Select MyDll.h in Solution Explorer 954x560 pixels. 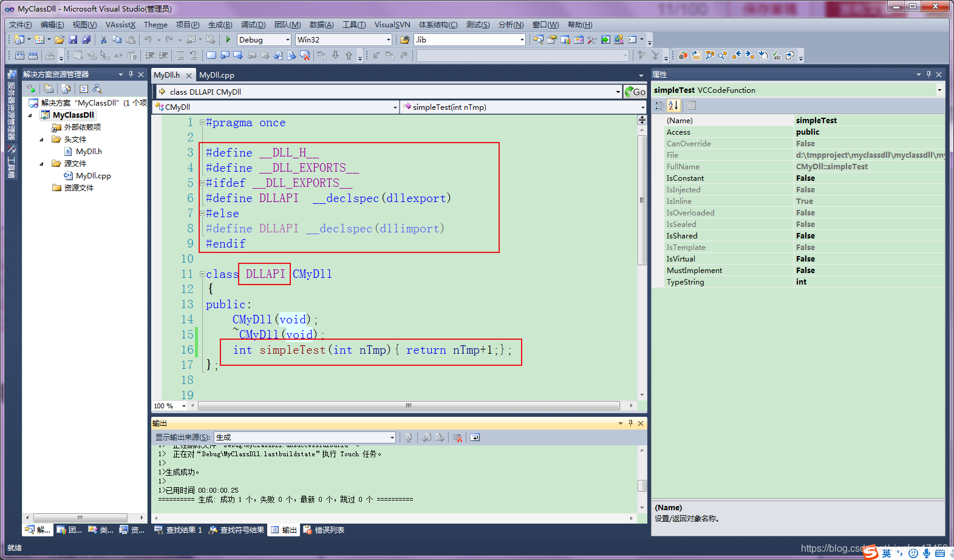click(89, 152)
